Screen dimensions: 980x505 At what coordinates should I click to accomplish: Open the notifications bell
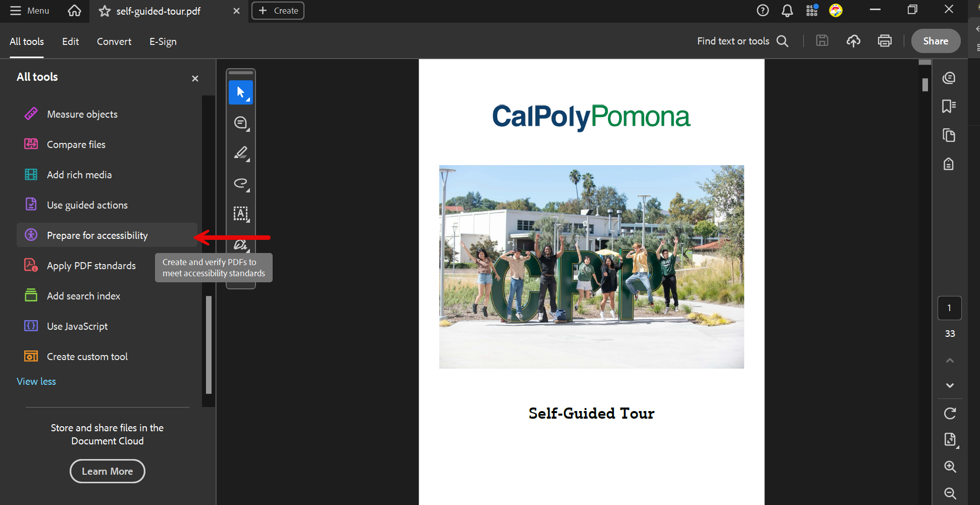tap(787, 11)
